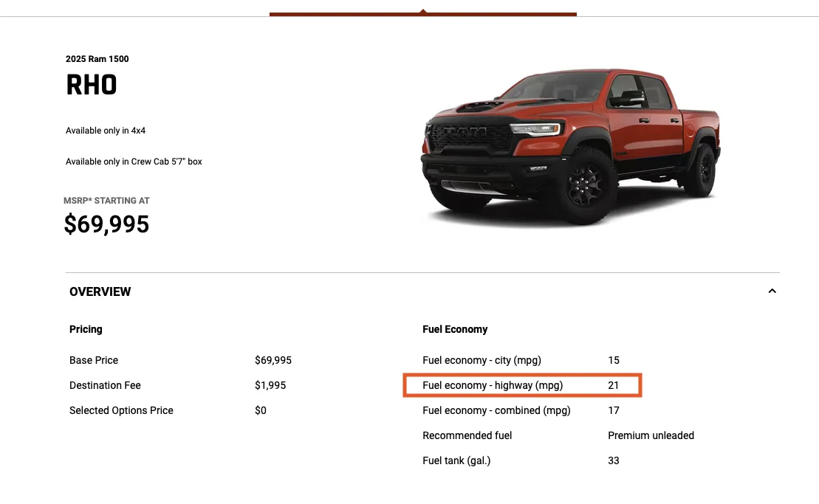Click MSRP* STARTING AT label

click(106, 201)
